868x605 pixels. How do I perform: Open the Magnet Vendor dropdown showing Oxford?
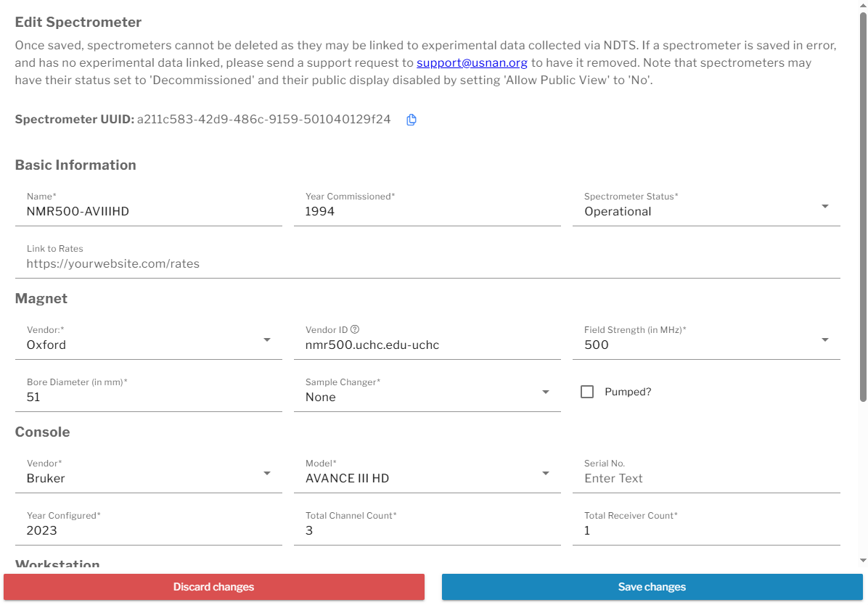pos(148,340)
